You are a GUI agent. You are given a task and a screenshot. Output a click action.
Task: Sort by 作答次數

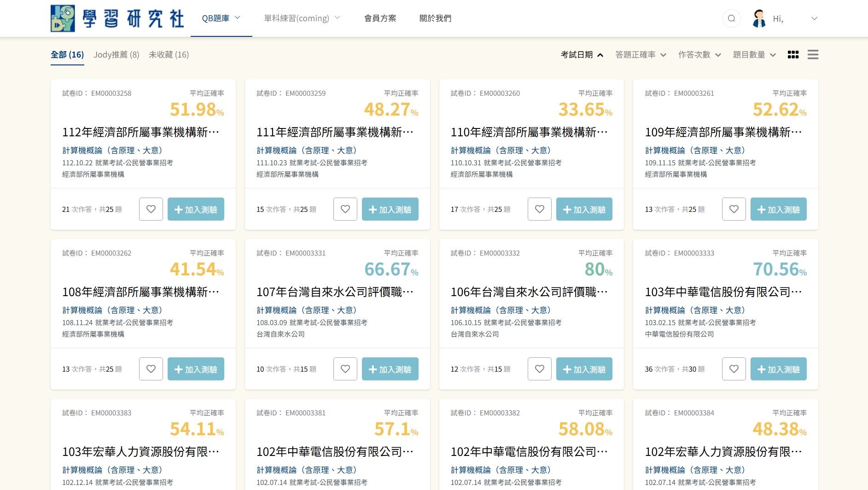tap(699, 55)
